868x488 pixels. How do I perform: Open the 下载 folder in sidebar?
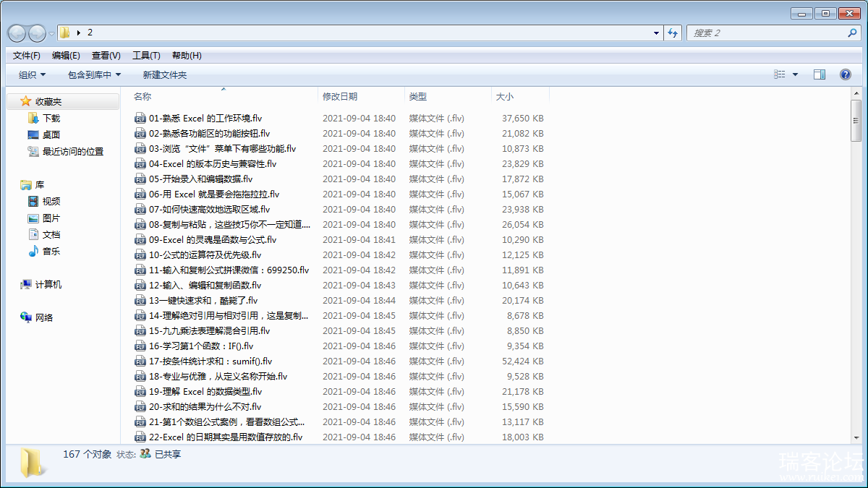(x=51, y=119)
